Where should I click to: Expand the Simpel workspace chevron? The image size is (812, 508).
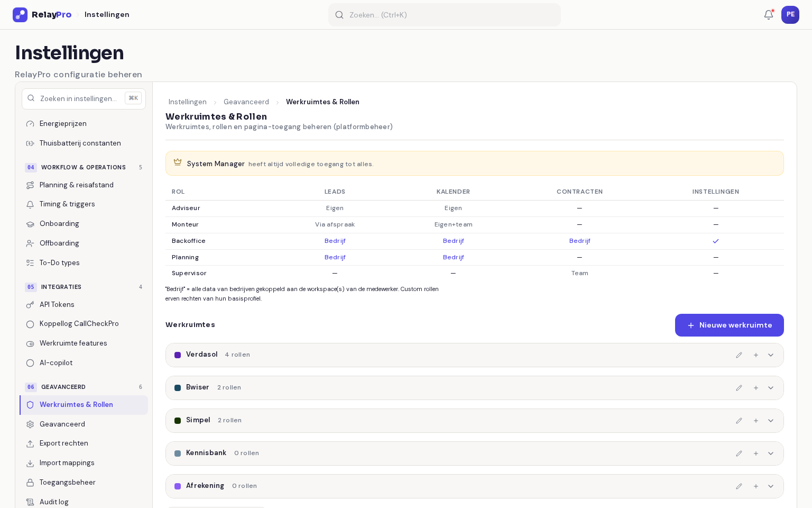click(771, 421)
